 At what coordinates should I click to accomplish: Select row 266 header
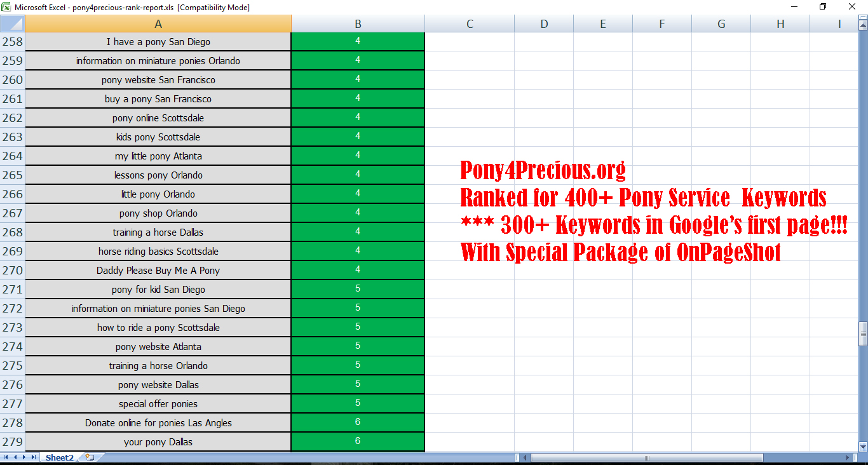coord(12,194)
